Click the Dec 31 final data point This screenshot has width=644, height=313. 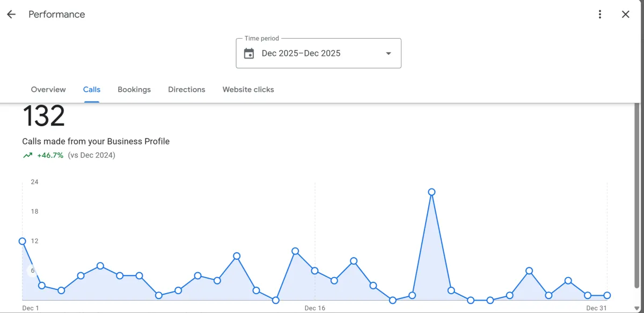point(607,295)
